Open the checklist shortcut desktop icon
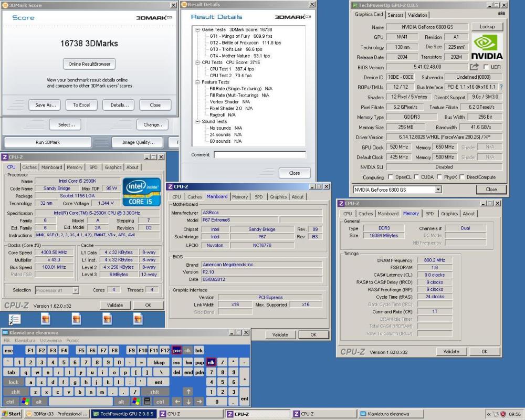The width and height of the screenshot is (525, 420). click(14, 319)
